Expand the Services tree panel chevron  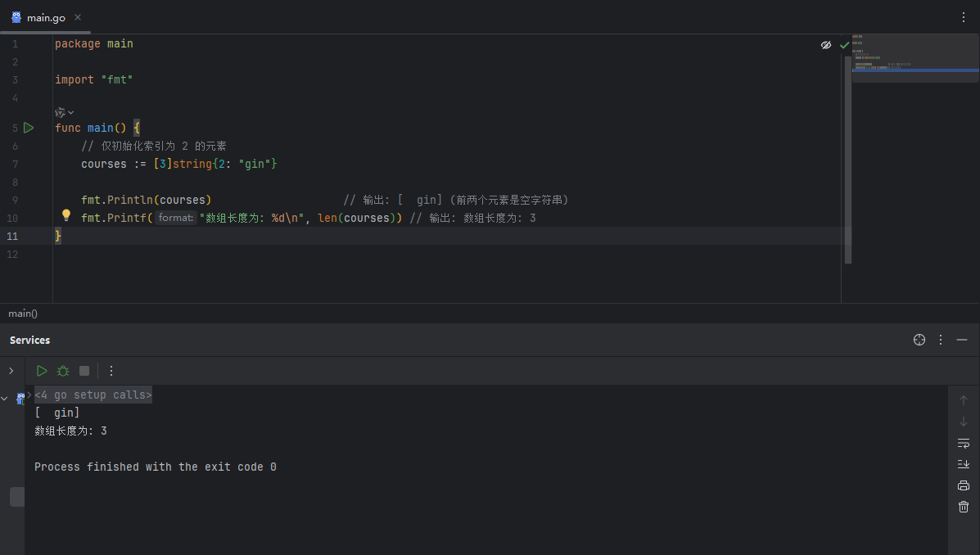(11, 371)
